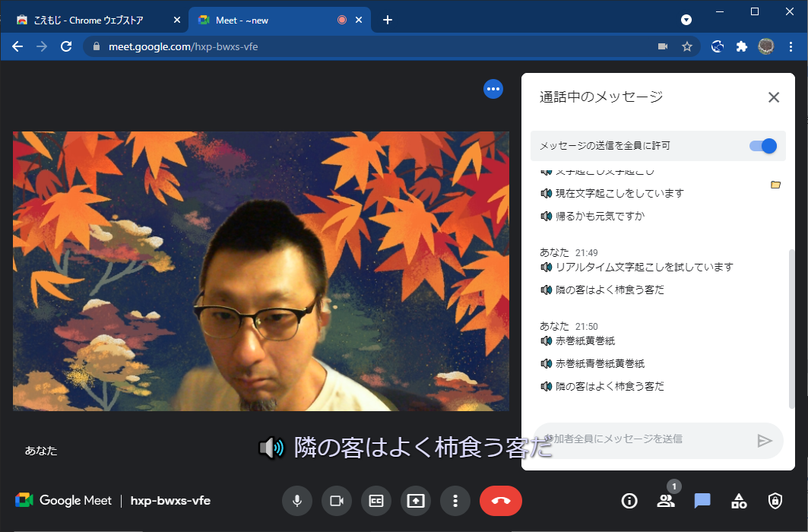808x532 pixels.
Task: Turn off the camera
Action: [337, 501]
